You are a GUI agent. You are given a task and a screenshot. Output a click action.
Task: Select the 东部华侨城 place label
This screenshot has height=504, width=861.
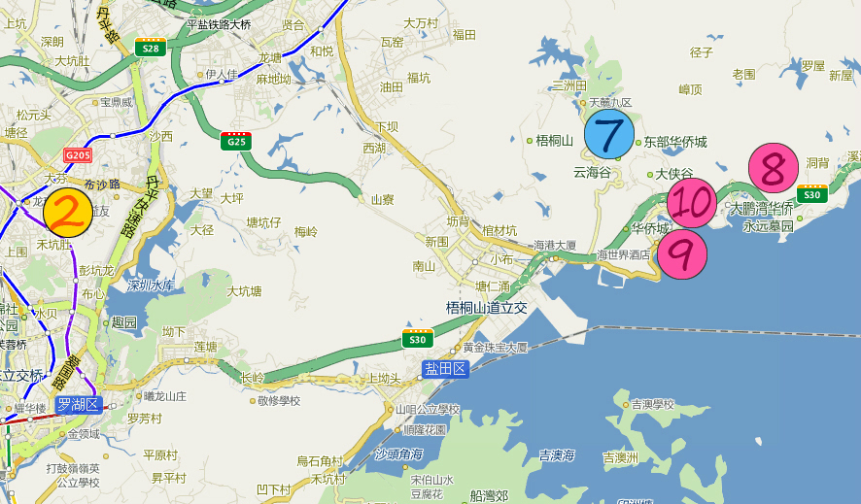pyautogui.click(x=675, y=142)
